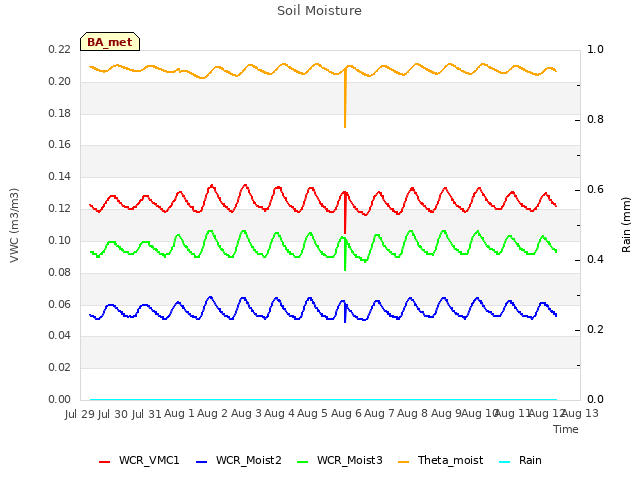Click the red WCR_VMC1 spike on Aug 6
The image size is (640, 480).
point(345,213)
